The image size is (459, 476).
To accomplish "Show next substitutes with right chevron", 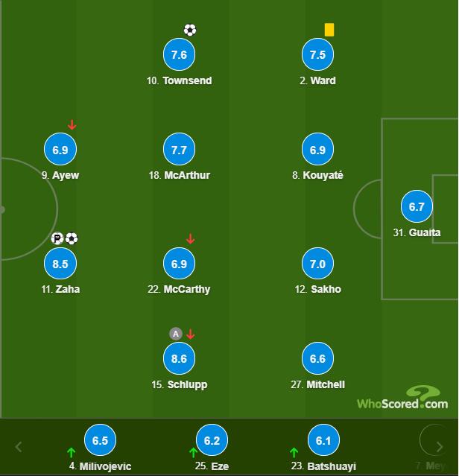I will (440, 446).
